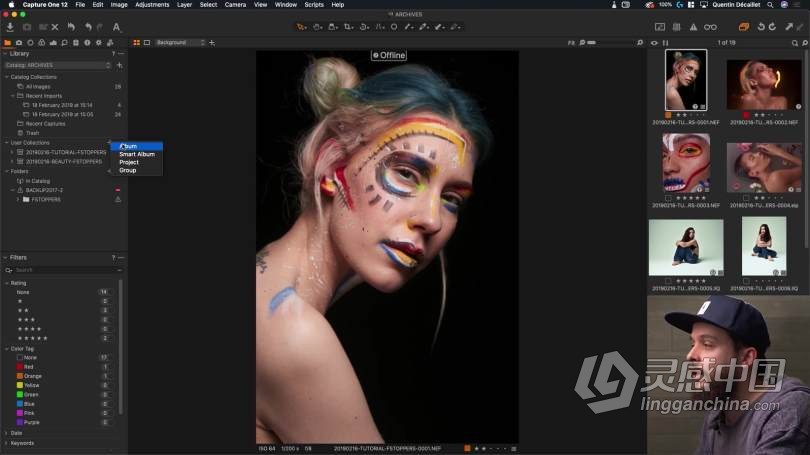Select Recent Captures collection
The width and height of the screenshot is (810, 455).
coord(45,124)
